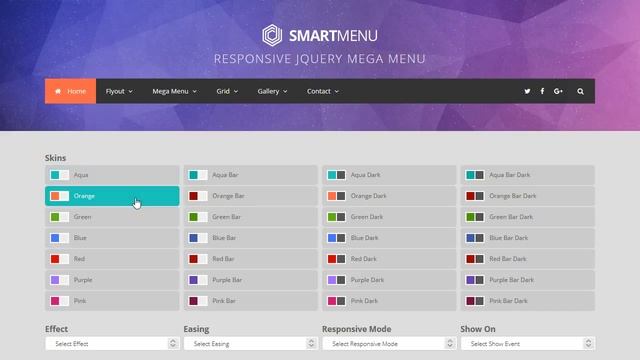
Task: Select the Blue skin
Action: tap(112, 238)
